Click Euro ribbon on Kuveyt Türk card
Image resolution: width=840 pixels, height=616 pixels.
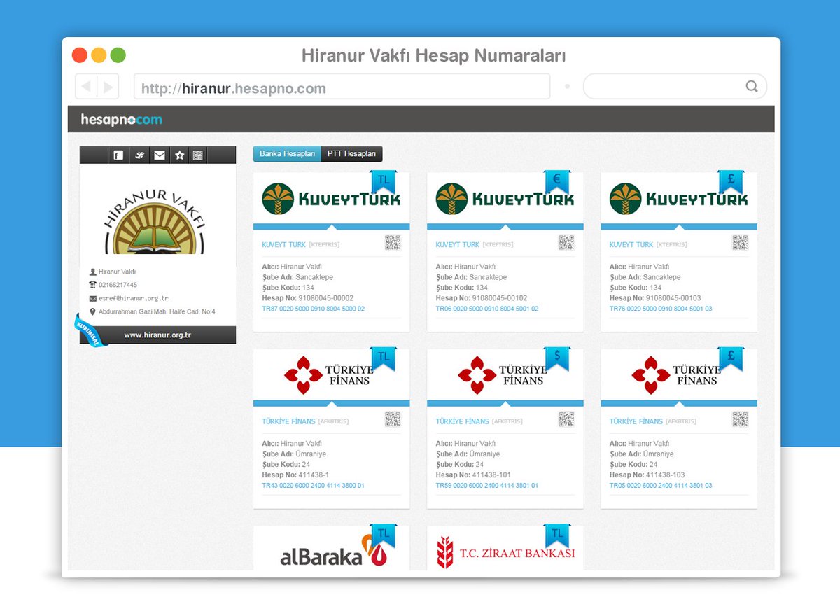[557, 181]
